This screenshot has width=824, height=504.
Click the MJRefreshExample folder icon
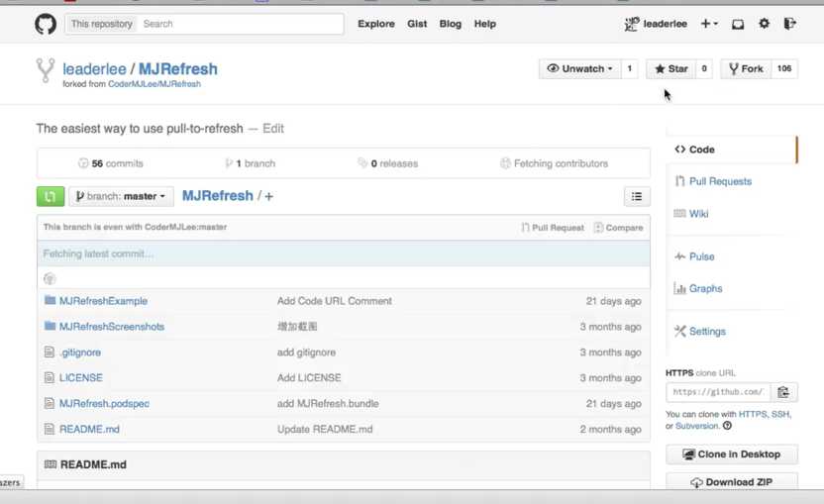(50, 300)
